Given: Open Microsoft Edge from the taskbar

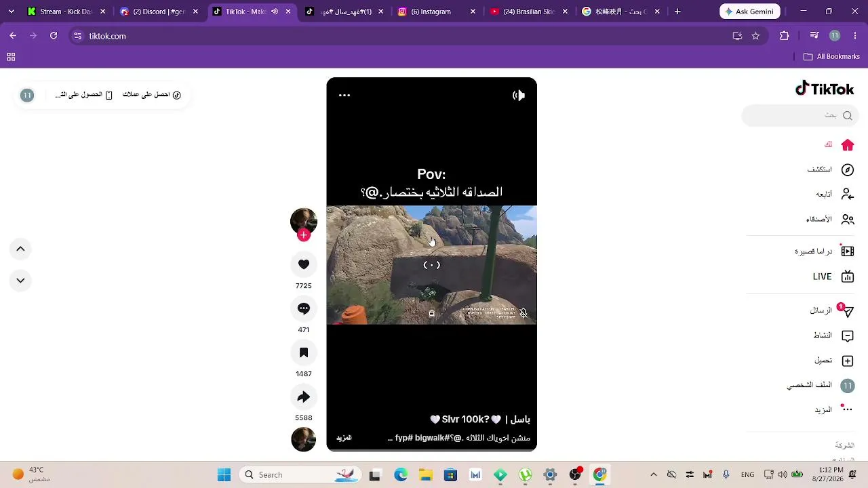Looking at the screenshot, I should pyautogui.click(x=401, y=474).
